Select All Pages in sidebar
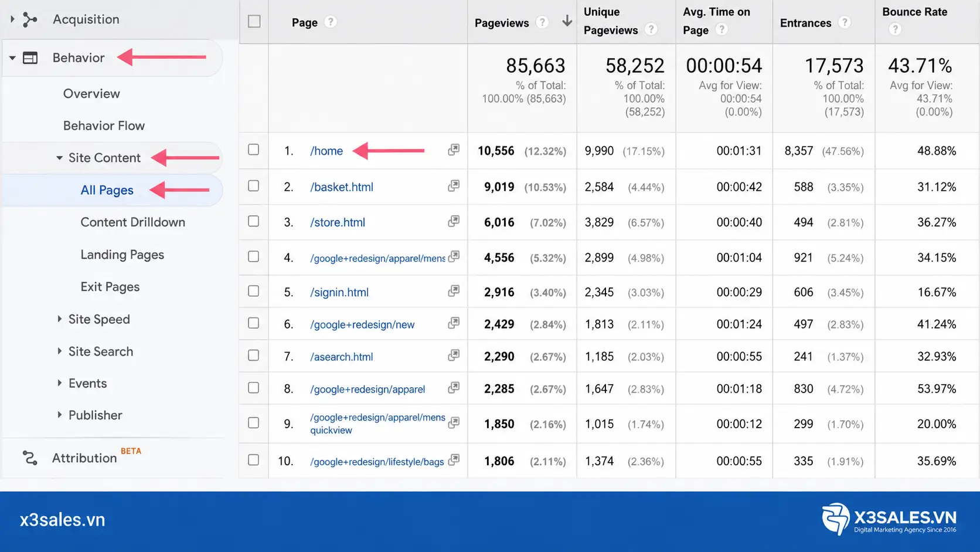Viewport: 980px width, 552px height. [107, 190]
